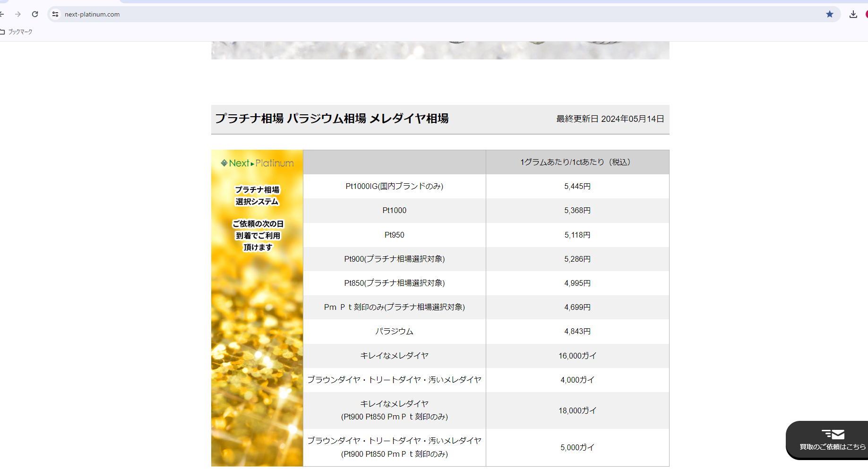Click the 4,699円 price
Screen dimensions: 868x470
pos(577,307)
